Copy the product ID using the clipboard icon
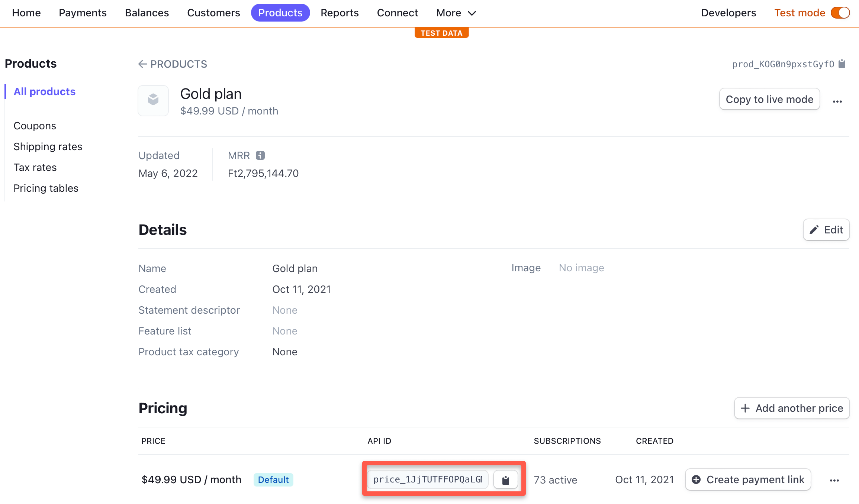The width and height of the screenshot is (859, 504). pos(842,64)
